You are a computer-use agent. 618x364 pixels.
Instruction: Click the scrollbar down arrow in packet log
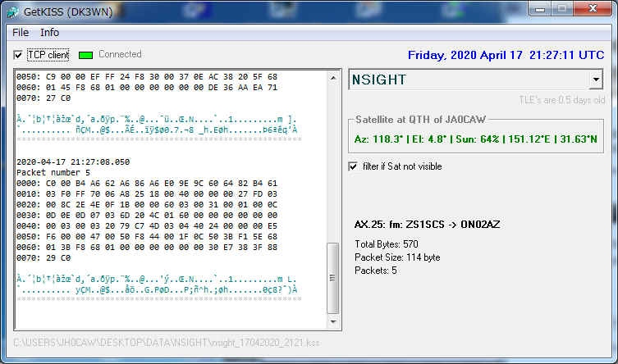(x=333, y=322)
